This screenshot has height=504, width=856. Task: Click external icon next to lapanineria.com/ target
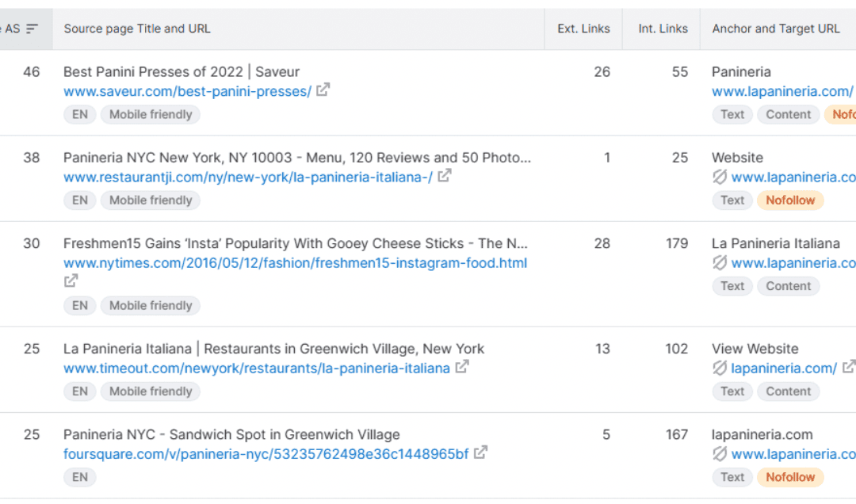(x=848, y=366)
